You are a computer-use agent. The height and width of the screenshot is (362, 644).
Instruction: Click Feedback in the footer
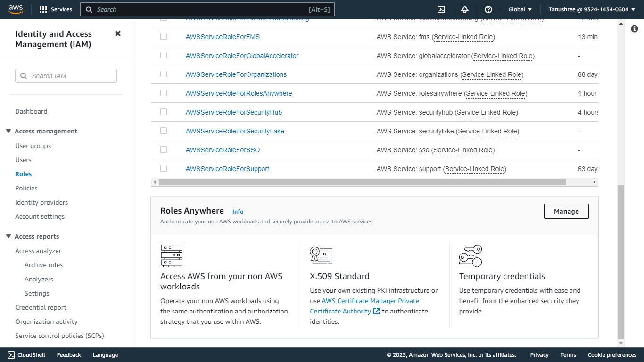[x=69, y=355]
